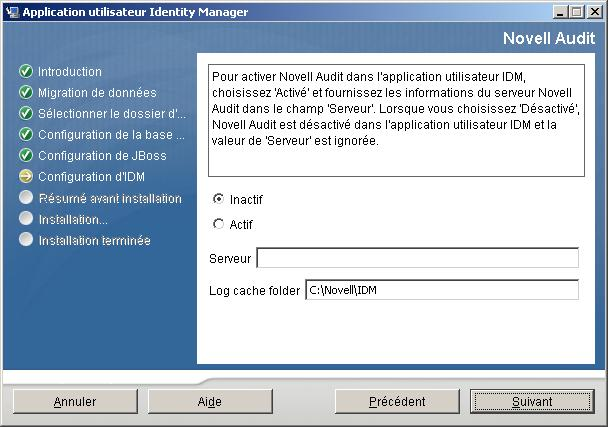Click the Introduction step label
The height and width of the screenshot is (427, 608).
point(70,72)
